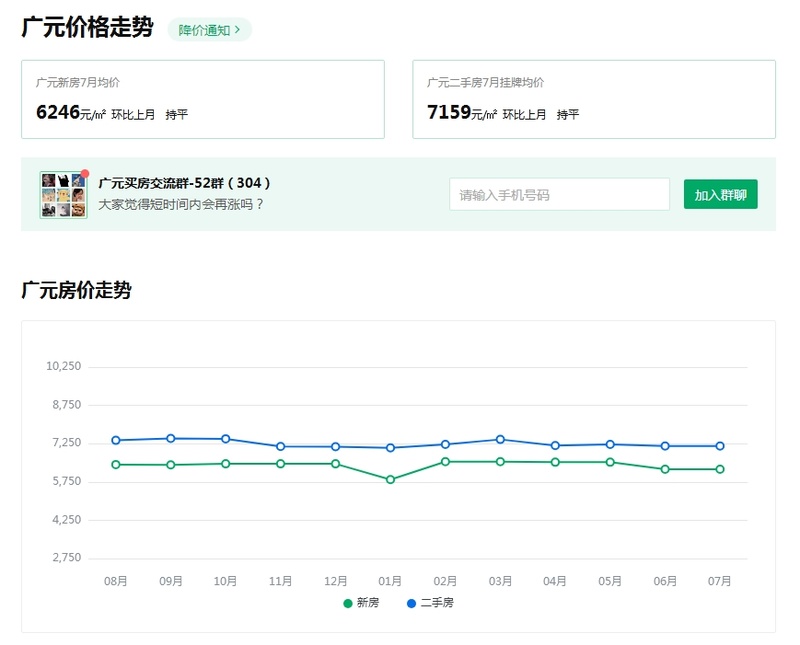Click the blue 二手房 legend dot
The height and width of the screenshot is (645, 800).
tap(411, 603)
